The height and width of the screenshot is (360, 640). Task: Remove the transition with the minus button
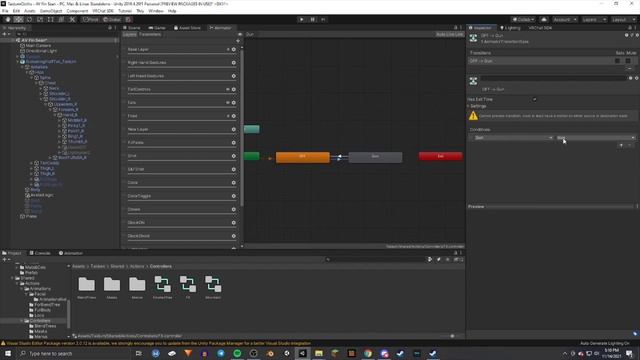(x=630, y=69)
